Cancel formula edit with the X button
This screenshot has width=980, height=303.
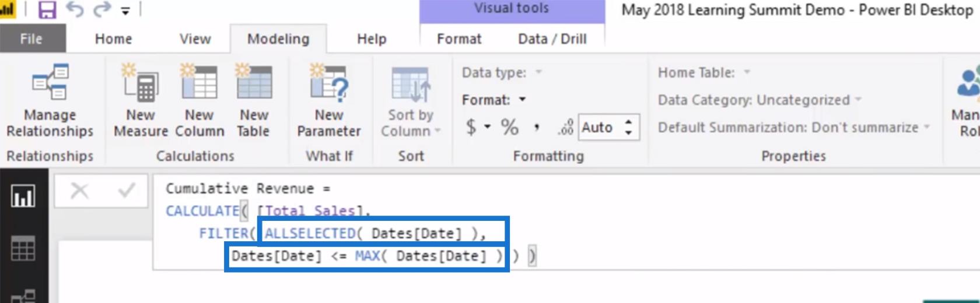(79, 191)
